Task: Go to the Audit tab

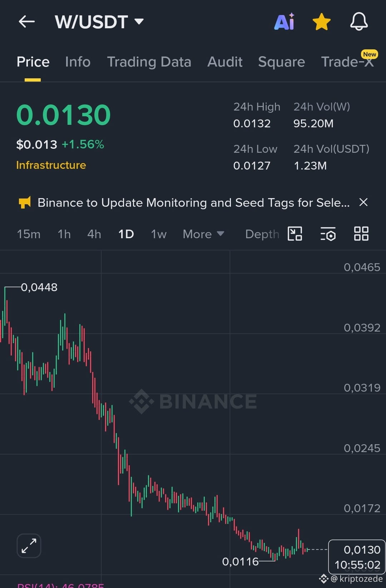Action: [x=225, y=62]
